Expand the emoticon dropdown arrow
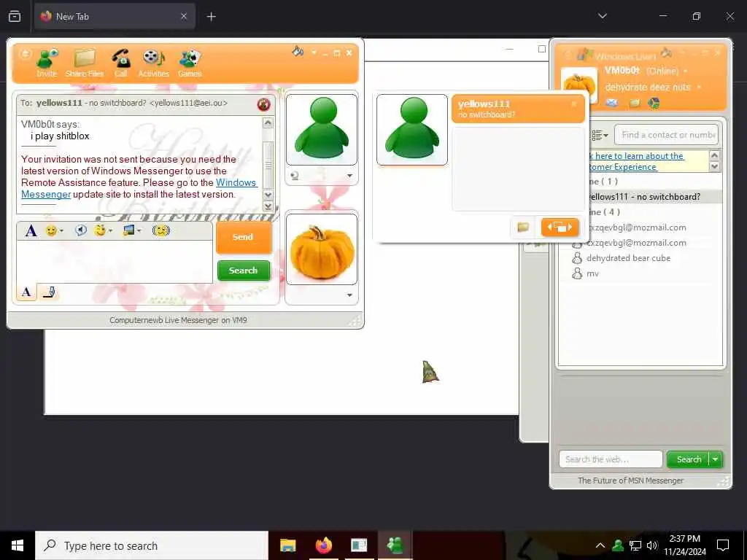 61,231
